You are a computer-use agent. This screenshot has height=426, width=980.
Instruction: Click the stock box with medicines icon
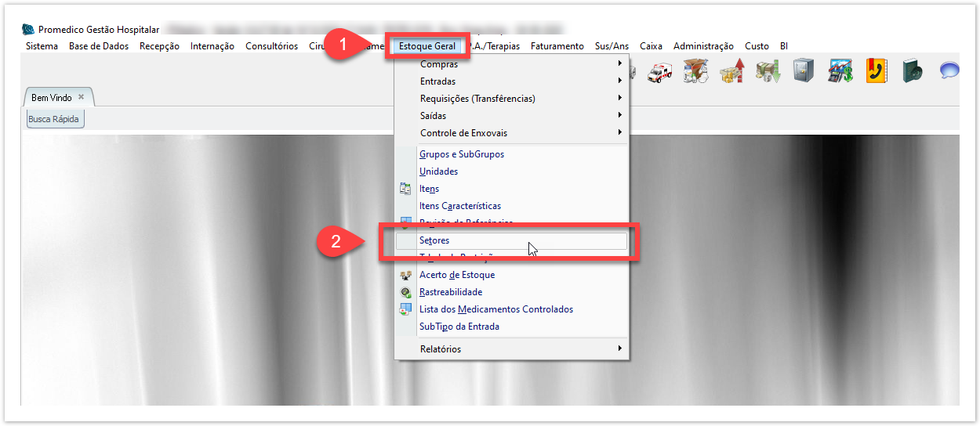(695, 72)
